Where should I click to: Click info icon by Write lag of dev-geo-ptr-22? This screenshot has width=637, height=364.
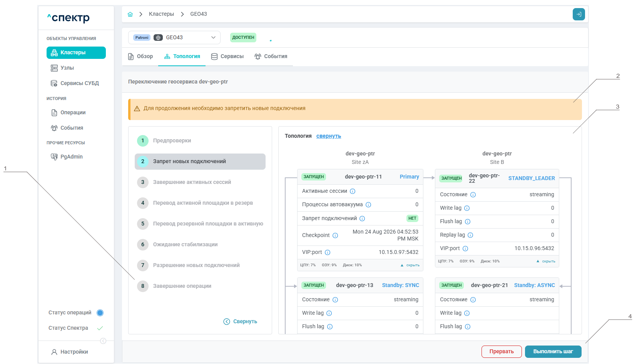pyautogui.click(x=467, y=208)
